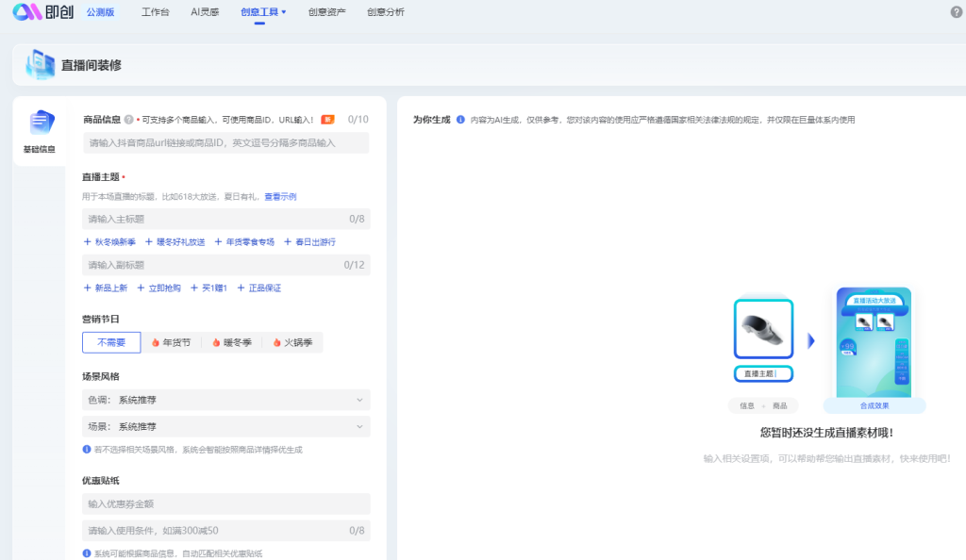
Task: Click info icon under 场景风格 dropdowns
Action: 87,450
